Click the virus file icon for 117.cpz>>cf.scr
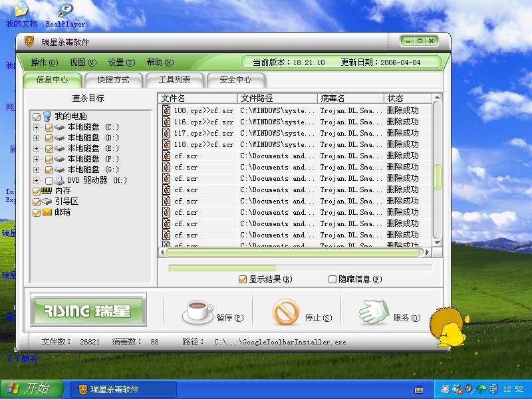Viewport: 532px width, 399px height. coord(166,132)
